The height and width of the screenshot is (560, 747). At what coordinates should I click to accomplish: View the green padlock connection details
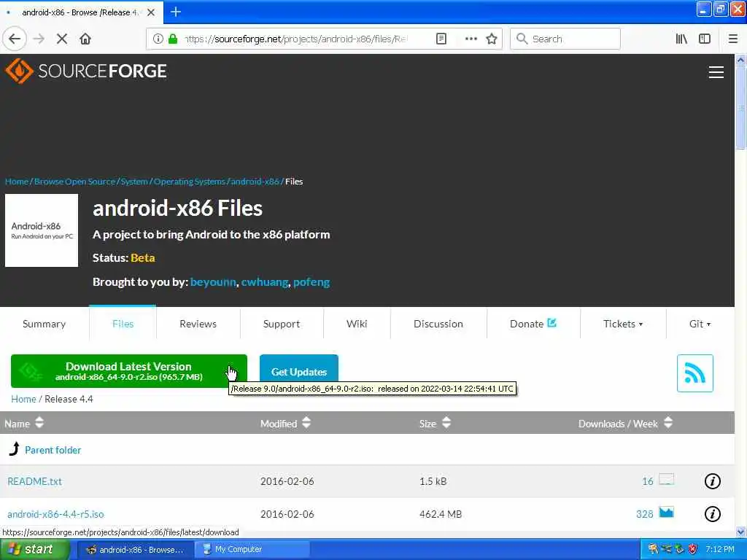click(173, 39)
